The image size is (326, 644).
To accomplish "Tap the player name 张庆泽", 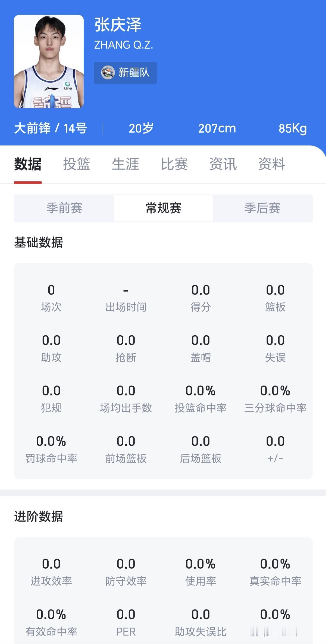I will 118,25.
